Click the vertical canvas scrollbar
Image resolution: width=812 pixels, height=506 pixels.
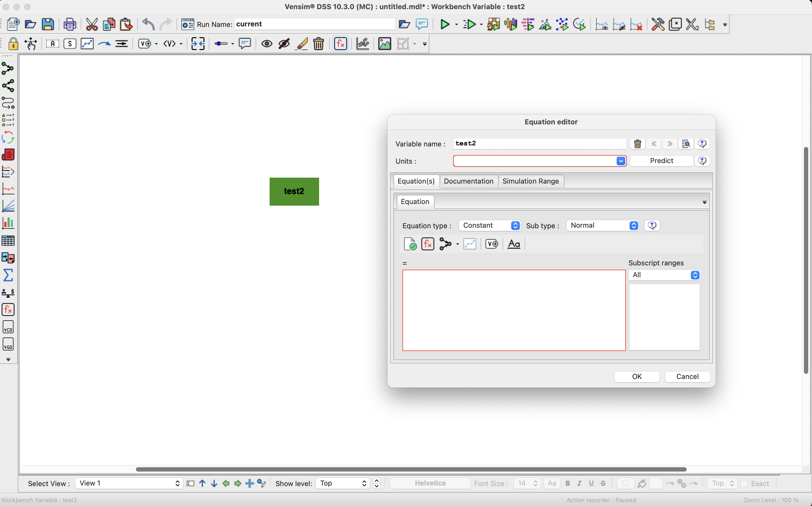(x=806, y=260)
